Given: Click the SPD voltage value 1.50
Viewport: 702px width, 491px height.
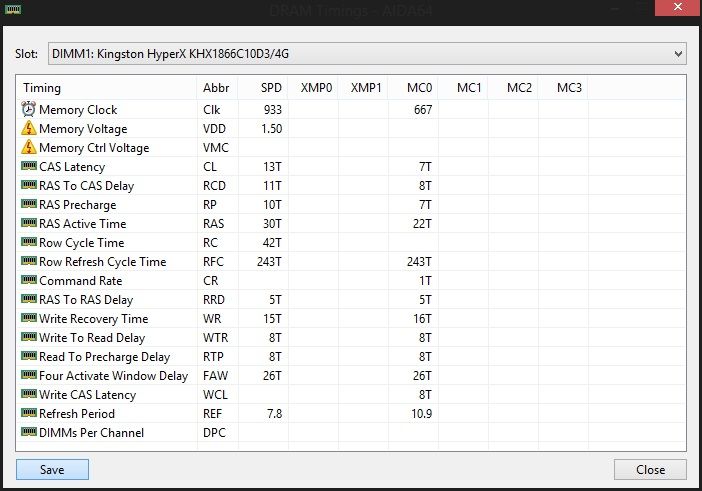Looking at the screenshot, I should 272,129.
